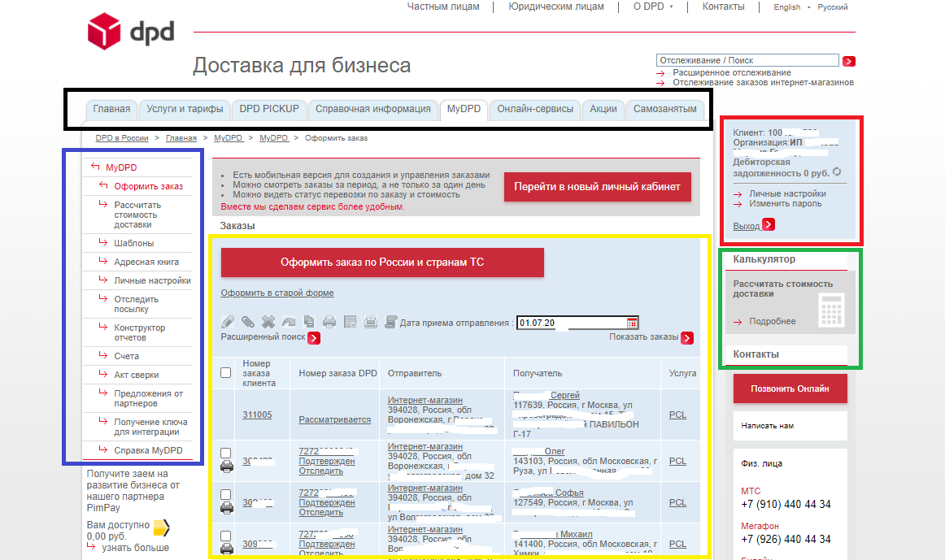
Task: Open the Главная tab
Action: (111, 109)
